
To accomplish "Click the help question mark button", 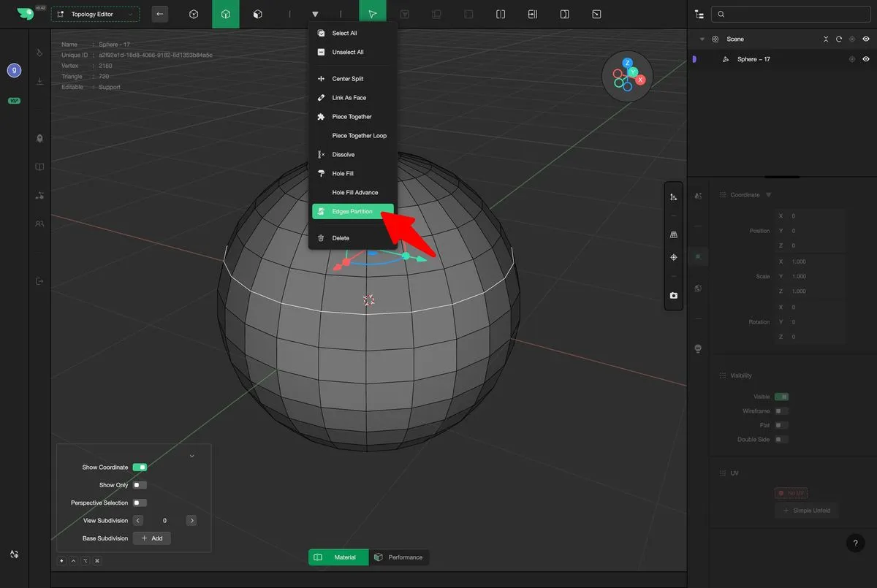I will 855,543.
